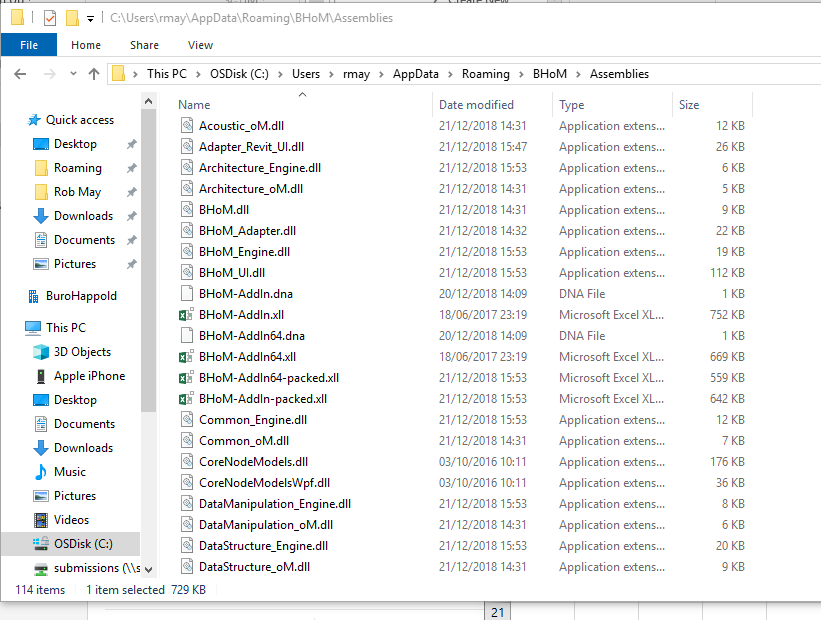Image resolution: width=821 pixels, height=620 pixels.
Task: Click the Back navigation arrow
Action: (19, 73)
